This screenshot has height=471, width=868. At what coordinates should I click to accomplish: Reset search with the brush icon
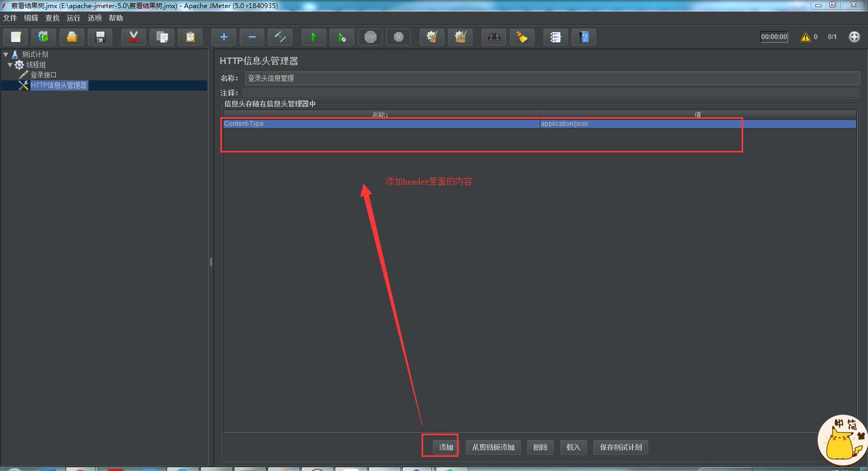click(522, 37)
